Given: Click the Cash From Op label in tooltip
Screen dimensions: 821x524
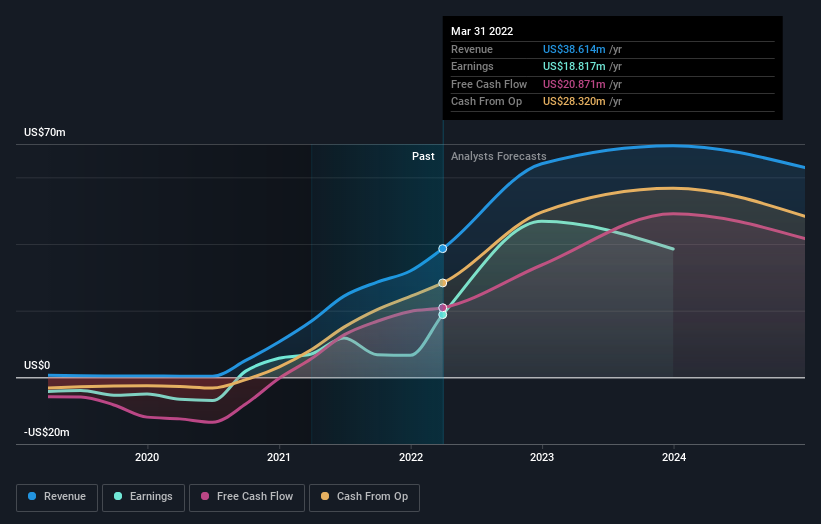Looking at the screenshot, I should click(x=486, y=102).
